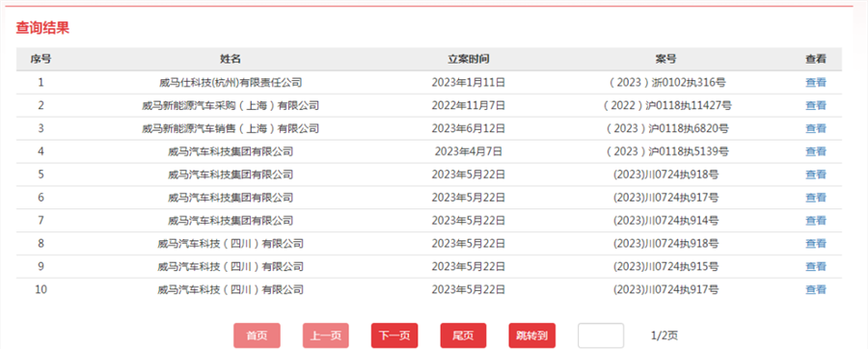Viewport: 868px width, 349px height.
Task: Jump to last page via 尾页
Action: click(463, 336)
